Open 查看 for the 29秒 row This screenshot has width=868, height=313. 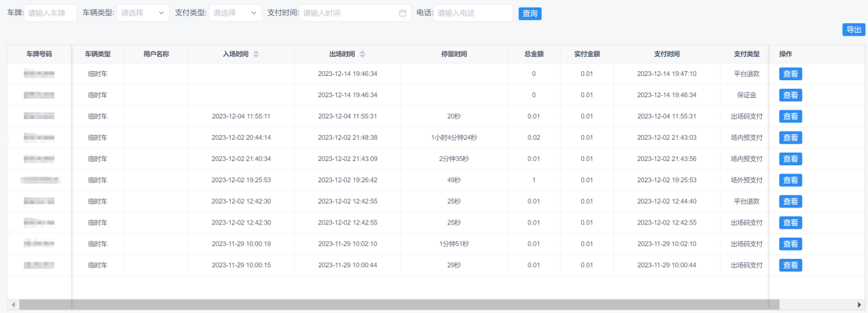791,265
